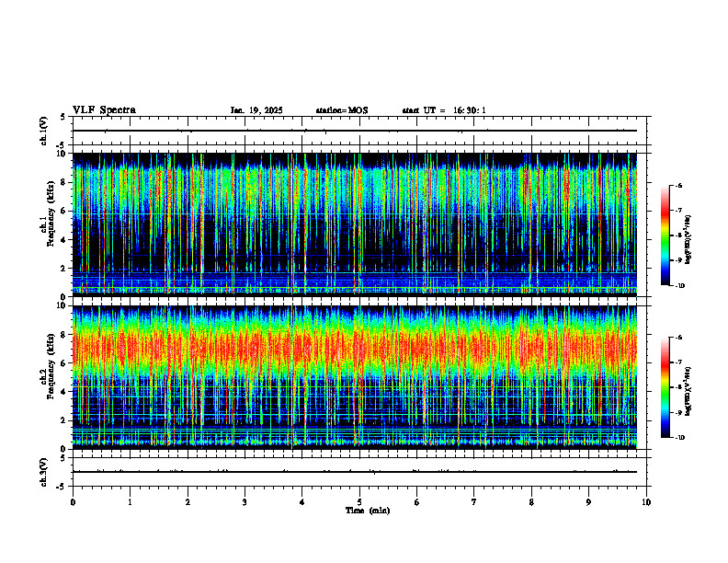Click time axis tick label "7"
Screen dimensions: 728x563
tap(474, 502)
